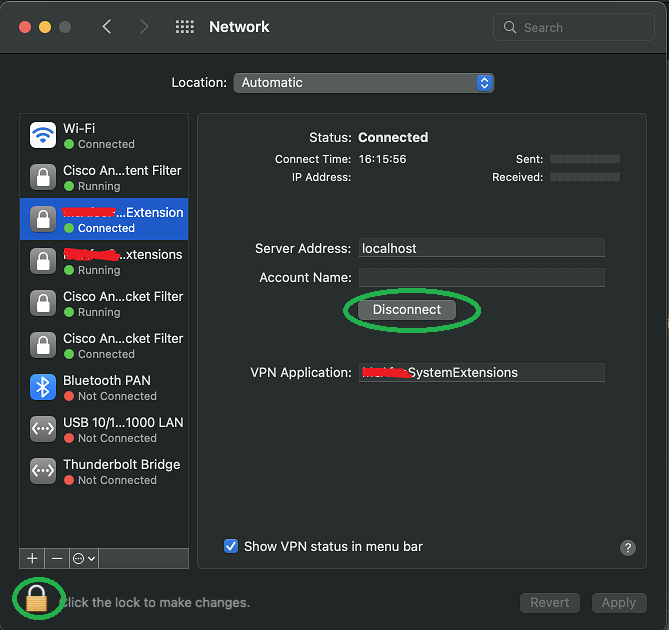Add a new service with plus button
This screenshot has height=630, width=669.
(x=32, y=558)
